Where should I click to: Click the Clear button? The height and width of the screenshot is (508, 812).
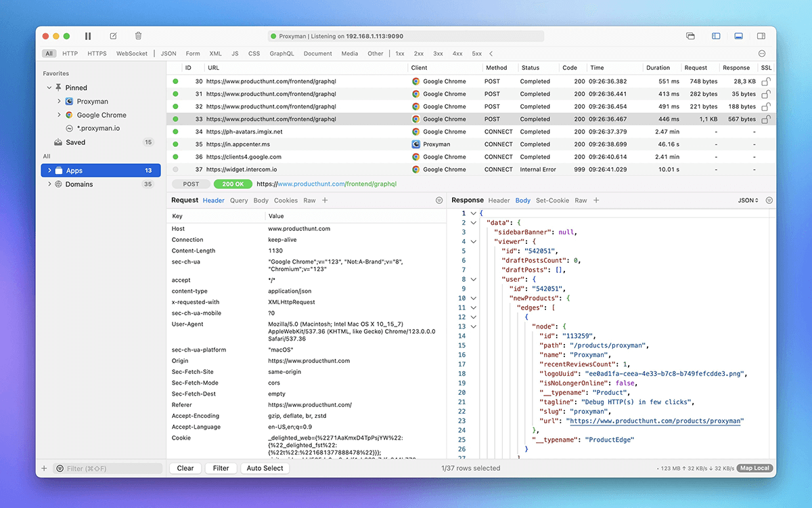[185, 468]
